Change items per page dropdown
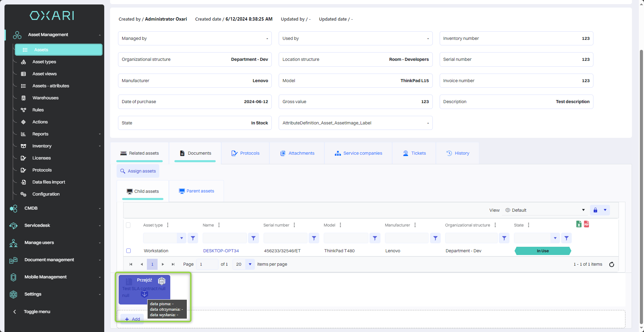Viewport: 644px width, 332px height. pyautogui.click(x=250, y=264)
